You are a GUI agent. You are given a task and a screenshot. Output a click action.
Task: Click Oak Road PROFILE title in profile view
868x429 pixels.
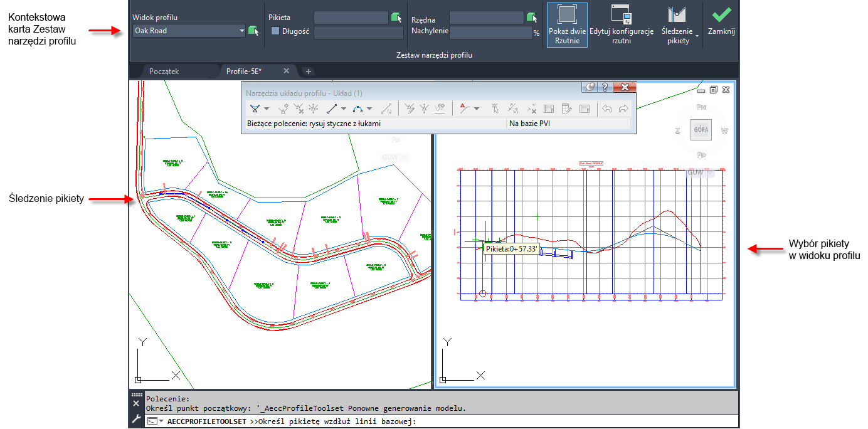(x=591, y=162)
